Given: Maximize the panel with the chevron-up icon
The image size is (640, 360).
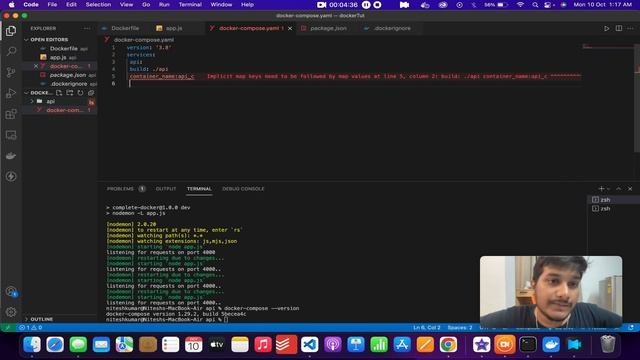Looking at the screenshot, I should 619,189.
